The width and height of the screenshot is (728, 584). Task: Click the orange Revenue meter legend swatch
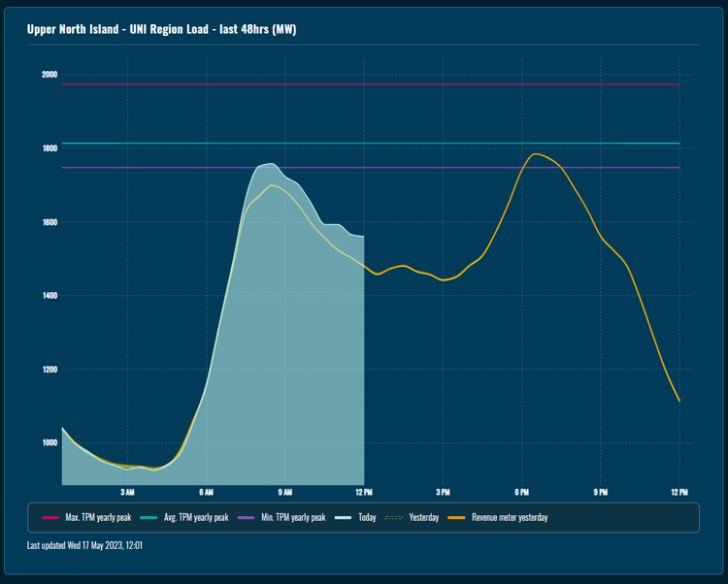(456, 518)
